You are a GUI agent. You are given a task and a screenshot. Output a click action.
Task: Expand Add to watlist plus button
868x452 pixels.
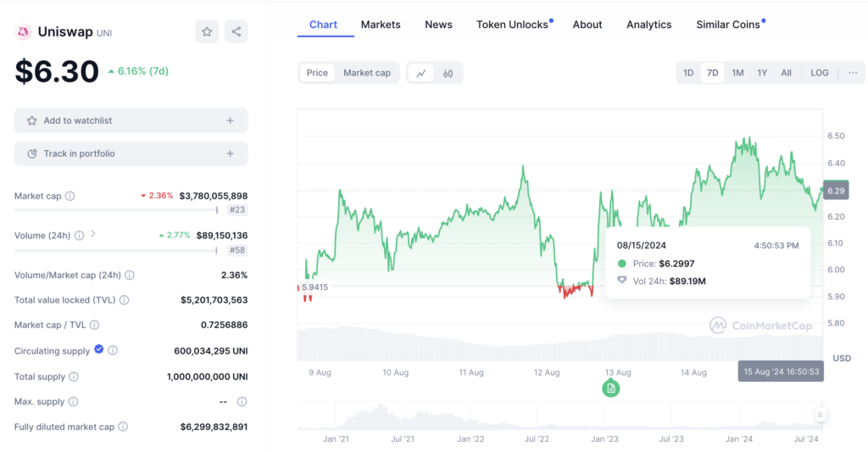coord(230,120)
